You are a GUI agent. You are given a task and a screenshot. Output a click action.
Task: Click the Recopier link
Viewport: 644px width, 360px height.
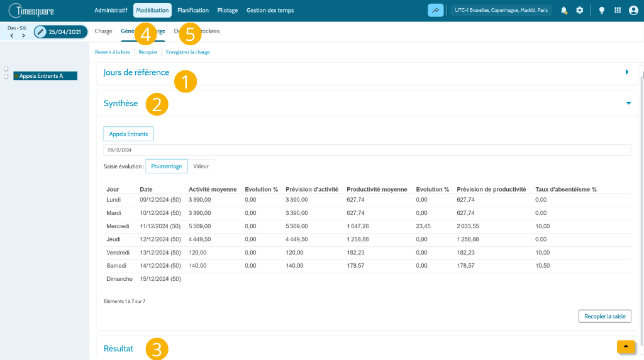(148, 52)
